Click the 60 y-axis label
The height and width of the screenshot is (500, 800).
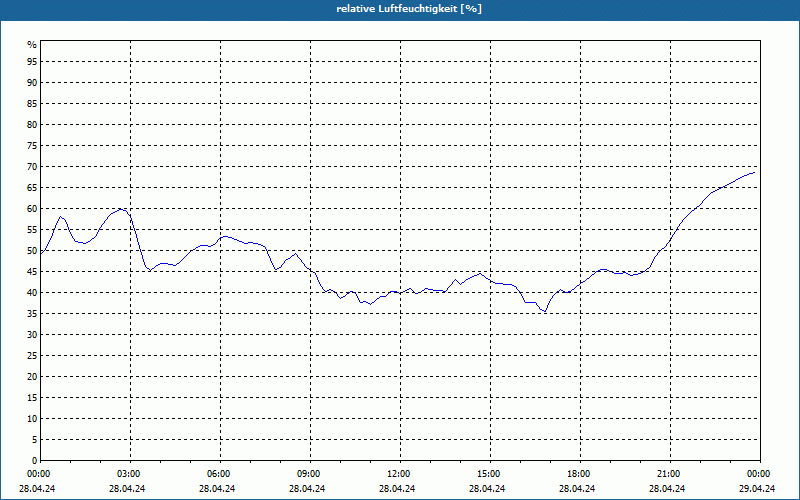click(32, 209)
